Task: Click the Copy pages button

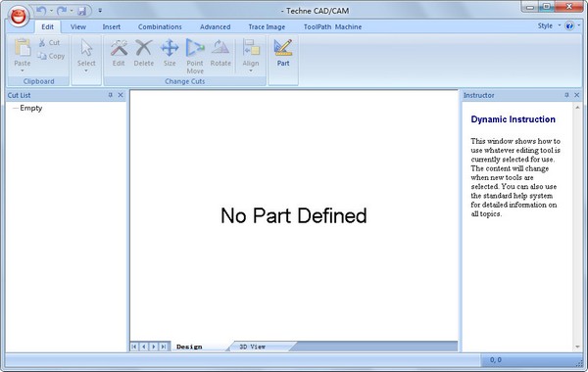Action: click(51, 56)
